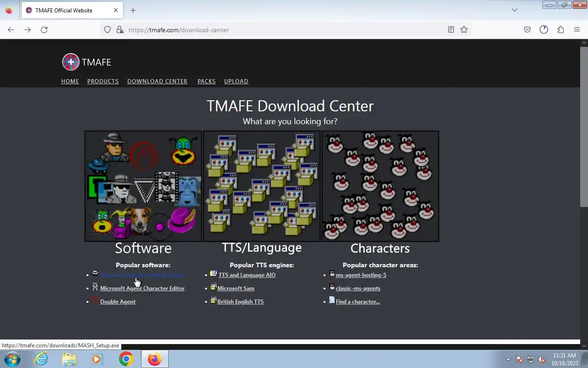
Task: Click the TTS/Language category image
Action: coord(262,186)
